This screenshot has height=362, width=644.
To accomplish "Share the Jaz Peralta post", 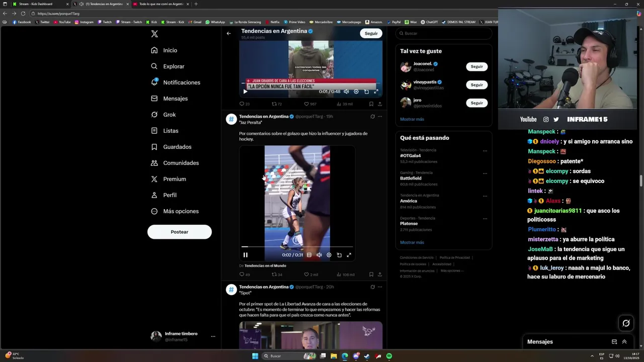I will coord(380,275).
